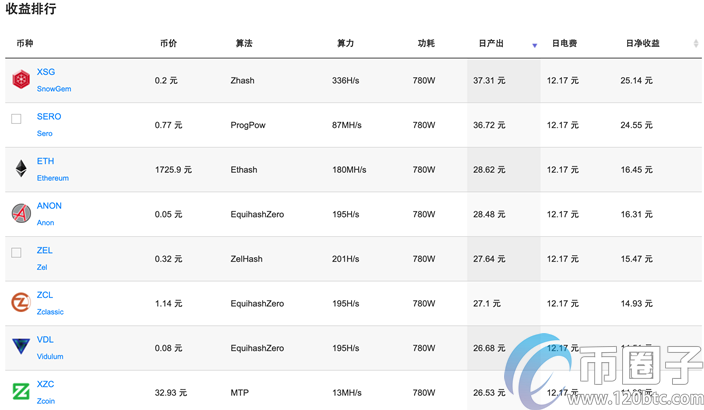Open the XSG coin link
The width and height of the screenshot is (704, 410).
coord(46,72)
